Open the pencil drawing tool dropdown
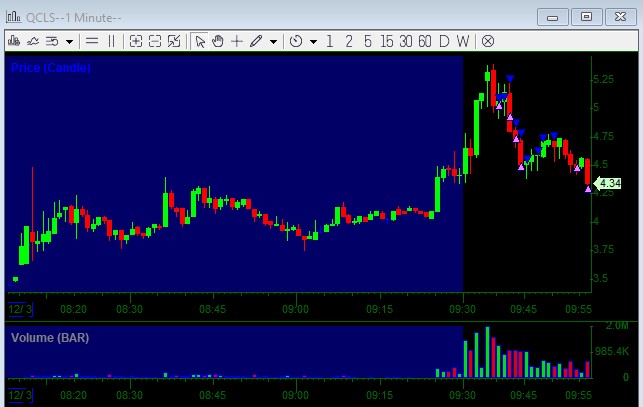 (x=273, y=41)
